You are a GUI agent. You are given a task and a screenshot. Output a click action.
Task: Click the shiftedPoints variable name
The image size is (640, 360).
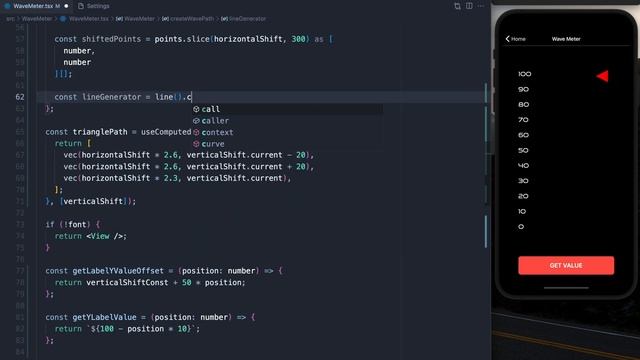(x=111, y=39)
